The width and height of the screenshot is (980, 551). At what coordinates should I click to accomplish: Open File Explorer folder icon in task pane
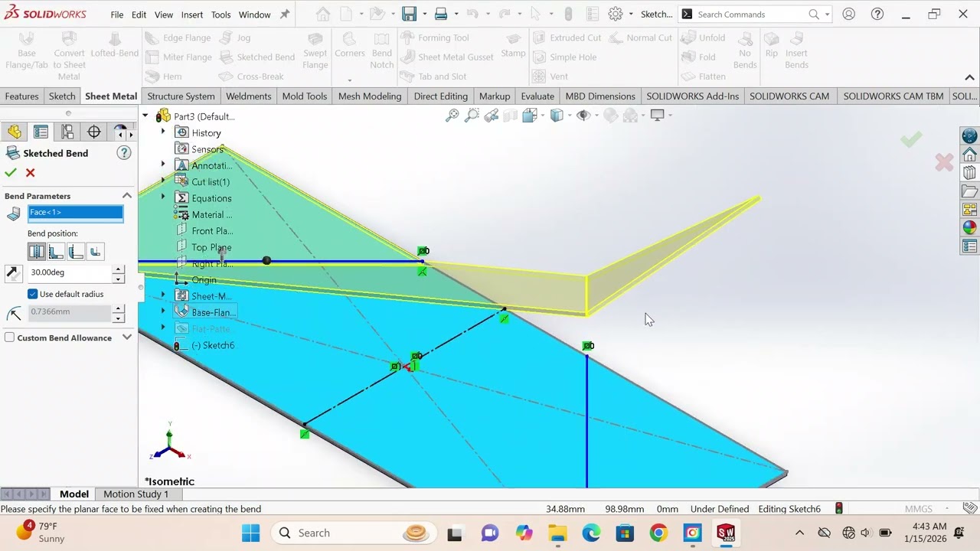pos(969,192)
